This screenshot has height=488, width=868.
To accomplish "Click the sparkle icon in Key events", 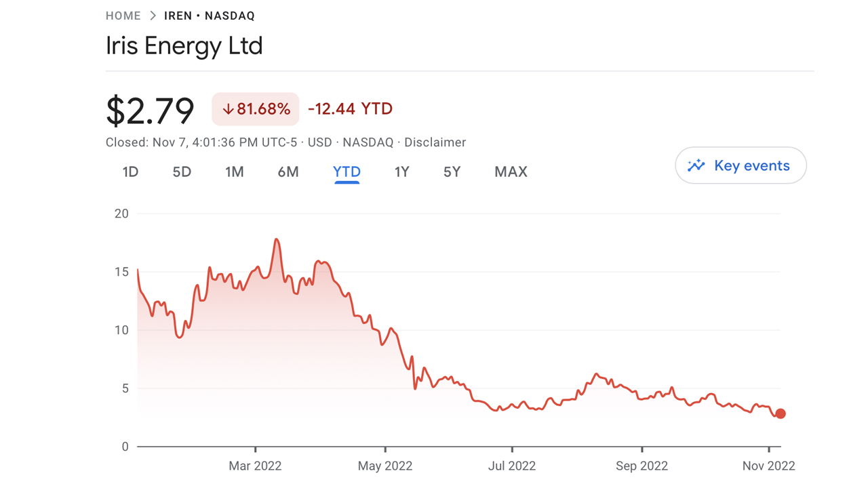I will (696, 166).
